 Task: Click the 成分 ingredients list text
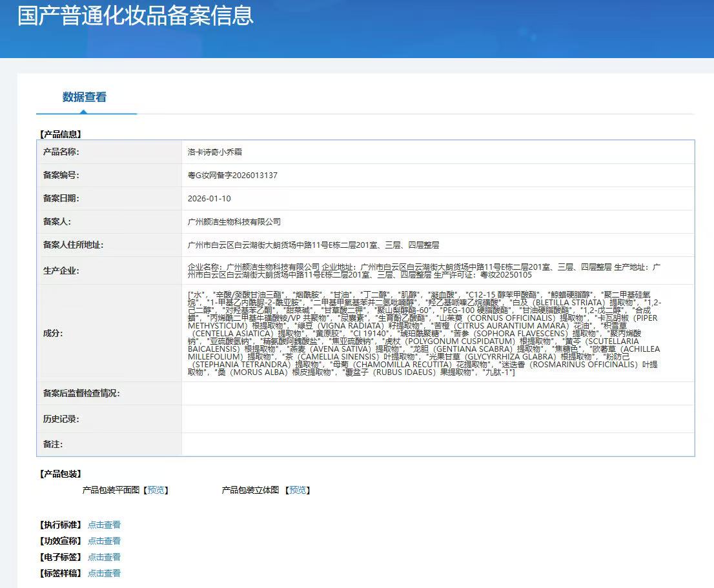(x=424, y=333)
